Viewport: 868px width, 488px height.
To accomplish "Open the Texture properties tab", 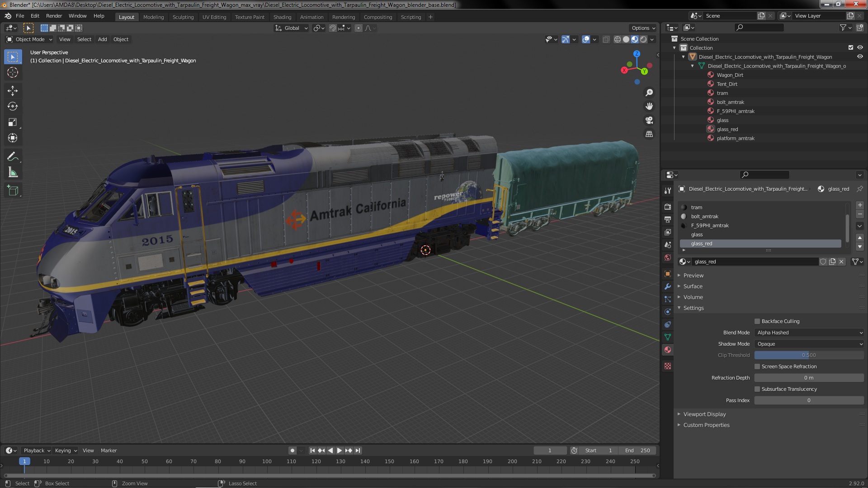I will pos(668,366).
